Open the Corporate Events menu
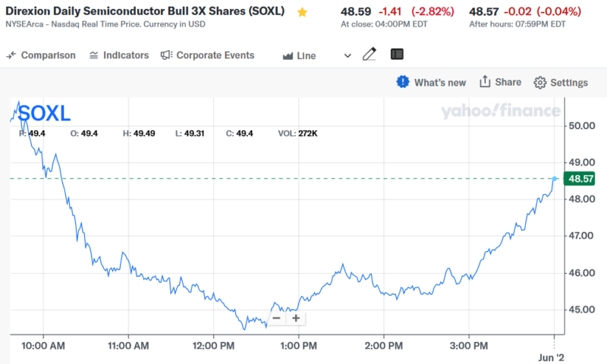The image size is (607, 364). [x=215, y=55]
